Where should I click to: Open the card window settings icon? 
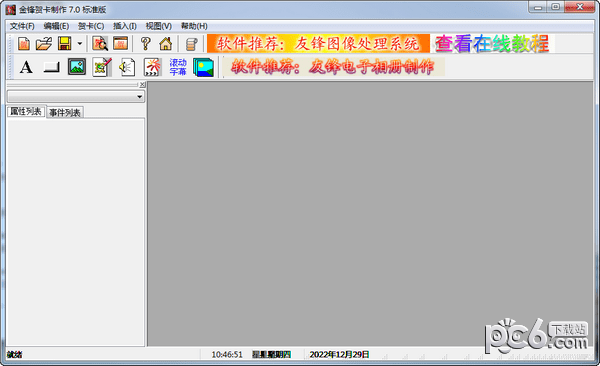(121, 44)
